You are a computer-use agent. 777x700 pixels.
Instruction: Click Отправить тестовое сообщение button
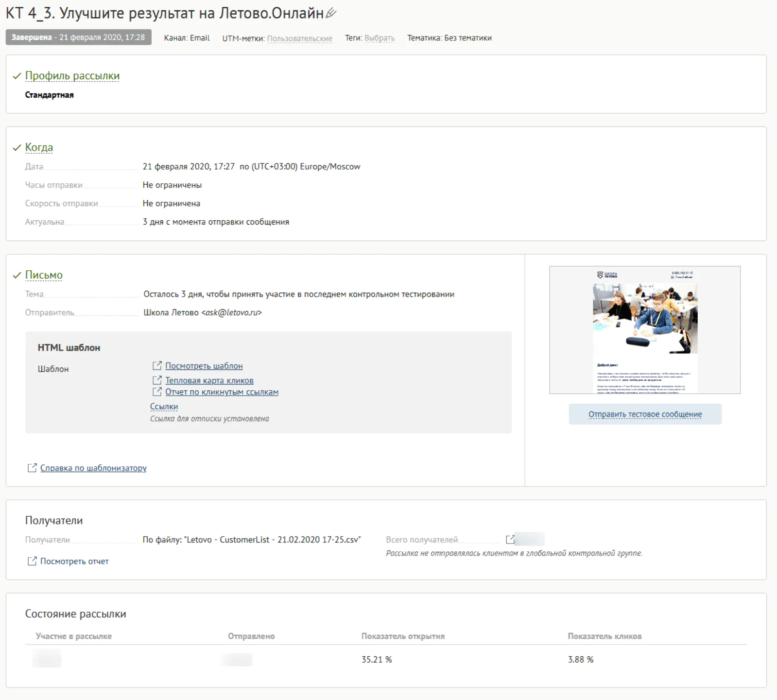click(x=645, y=414)
